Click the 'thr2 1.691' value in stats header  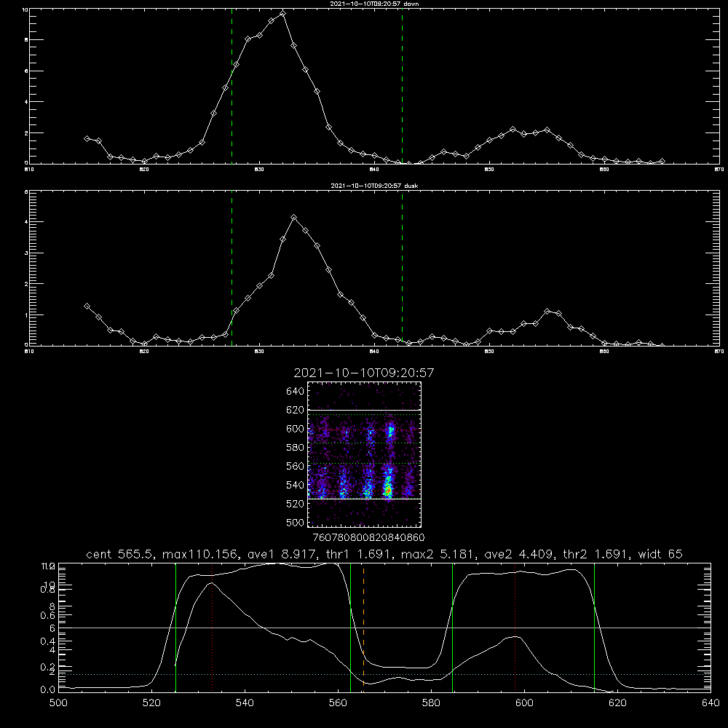[x=596, y=554]
